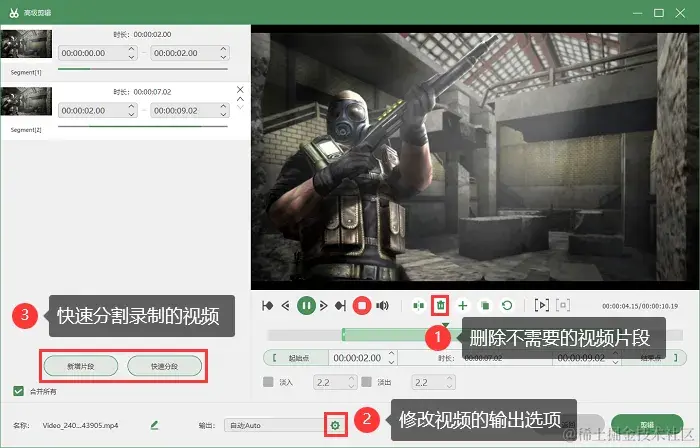Decrease Segment[2] start time

(131, 114)
